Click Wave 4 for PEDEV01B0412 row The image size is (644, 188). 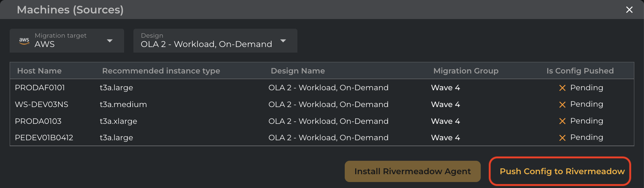click(445, 138)
